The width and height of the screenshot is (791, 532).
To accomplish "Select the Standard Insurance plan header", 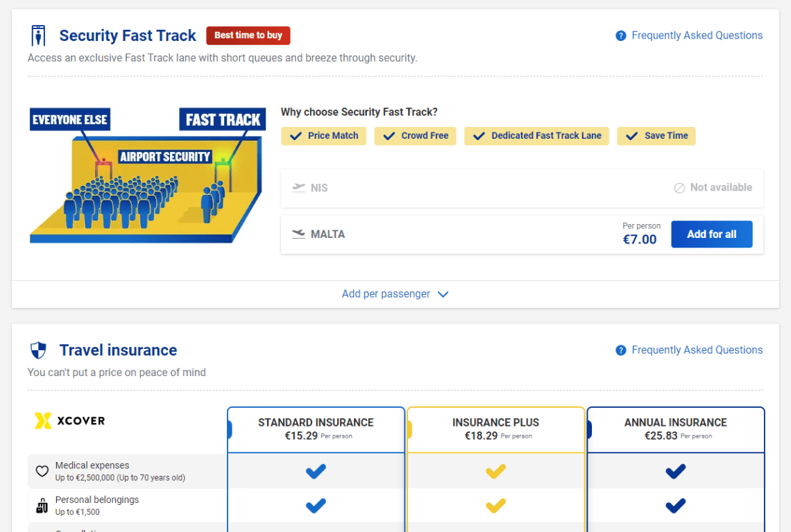I will pos(316,429).
